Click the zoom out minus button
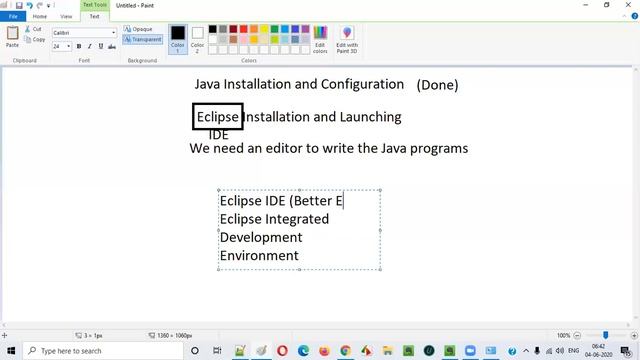Image resolution: width=640 pixels, height=360 pixels. pyautogui.click(x=577, y=336)
